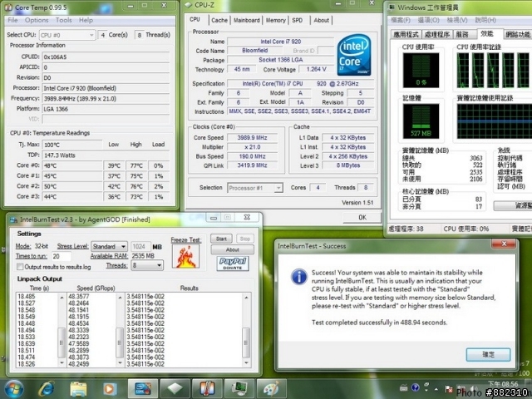Click the blue help icon in system tray
Image resolution: width=532 pixels, height=399 pixels.
tap(415, 387)
